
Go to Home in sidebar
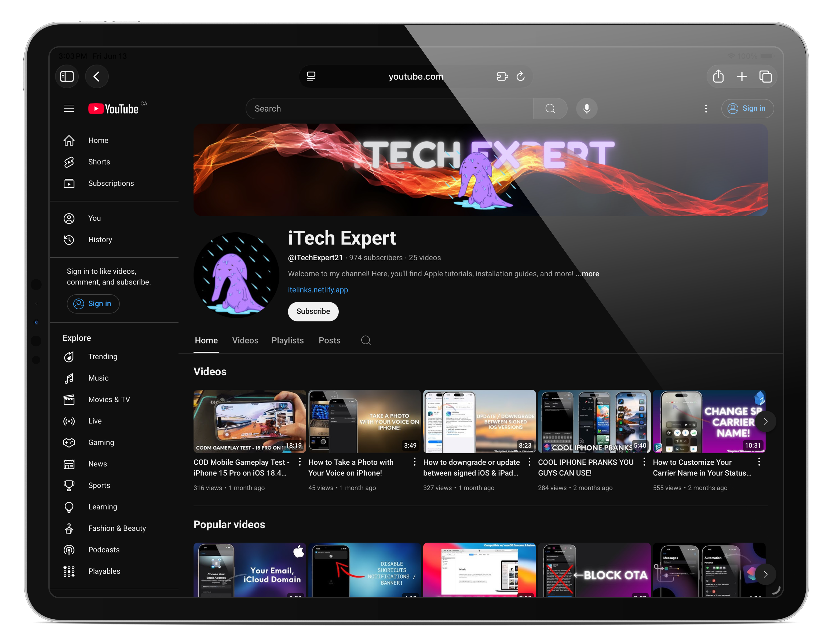[x=114, y=141]
